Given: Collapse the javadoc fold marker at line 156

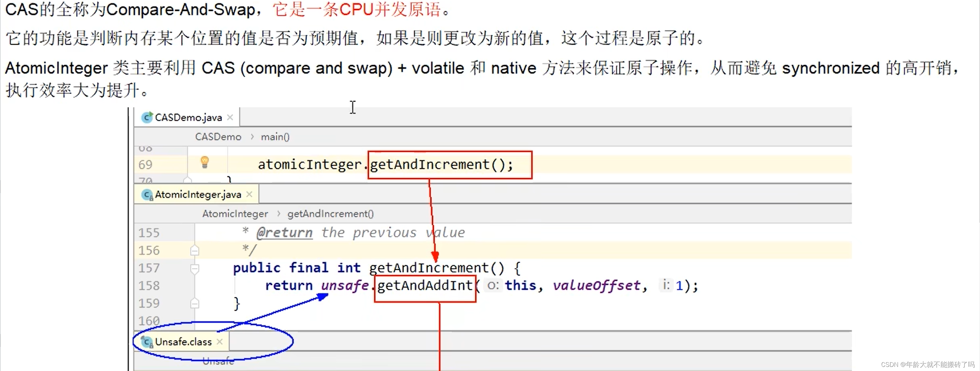Looking at the screenshot, I should click(x=194, y=251).
